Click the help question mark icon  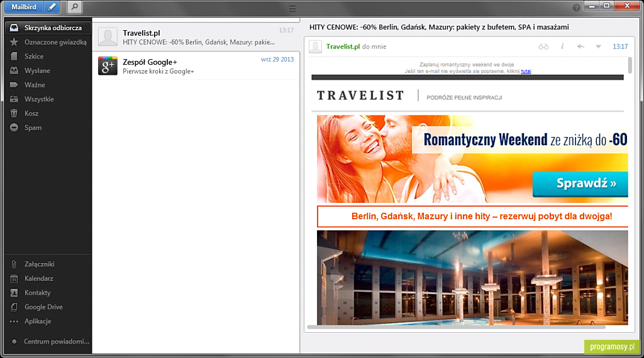point(576,8)
